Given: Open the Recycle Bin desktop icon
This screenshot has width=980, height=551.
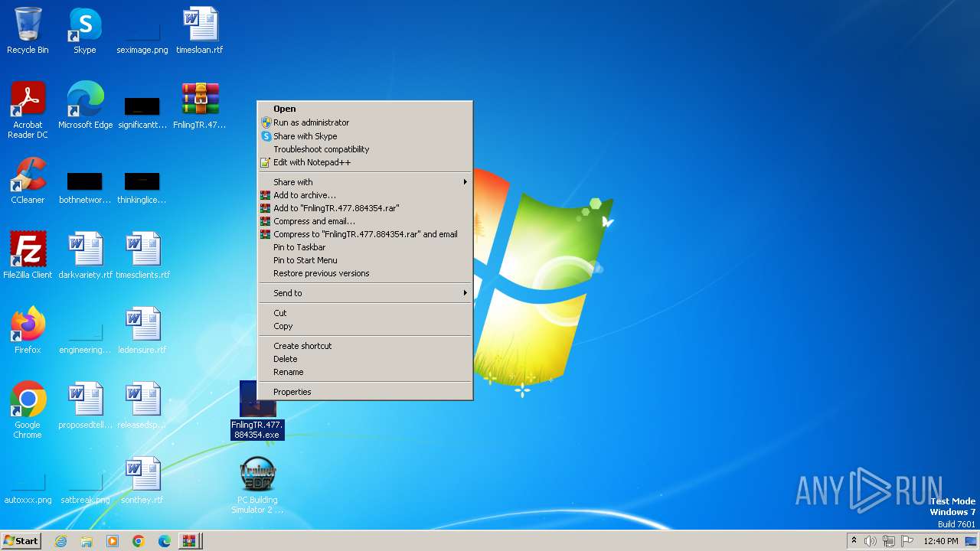Looking at the screenshot, I should [28, 31].
